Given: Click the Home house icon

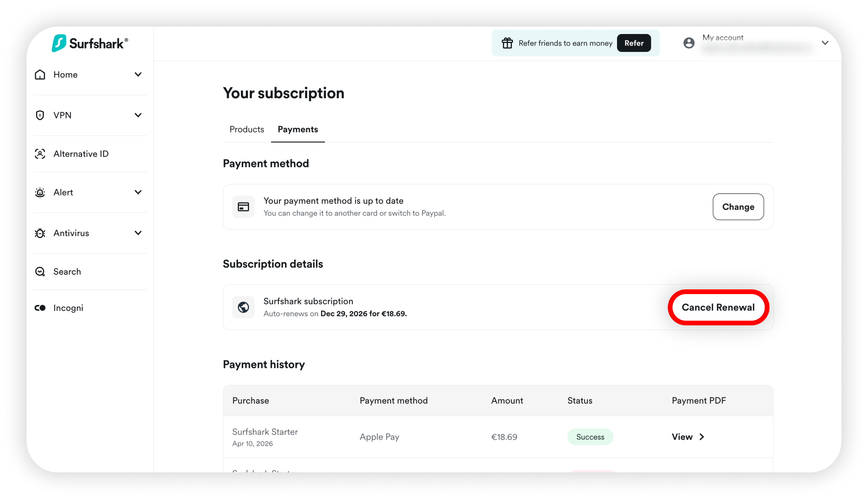Looking at the screenshot, I should click(x=40, y=75).
